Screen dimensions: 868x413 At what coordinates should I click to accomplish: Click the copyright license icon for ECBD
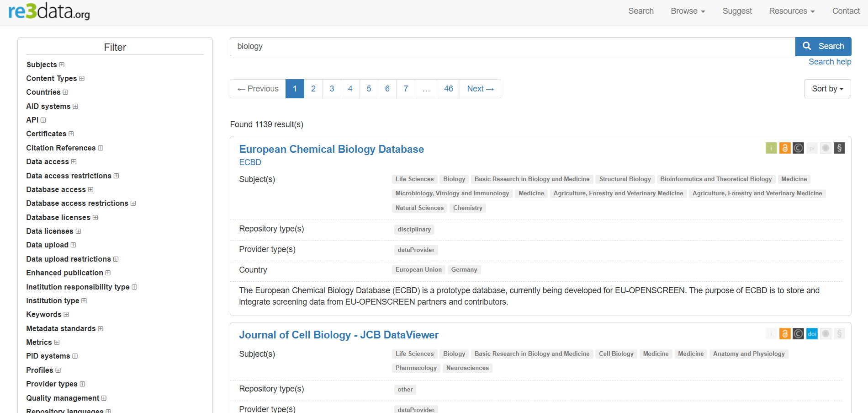[x=798, y=148]
